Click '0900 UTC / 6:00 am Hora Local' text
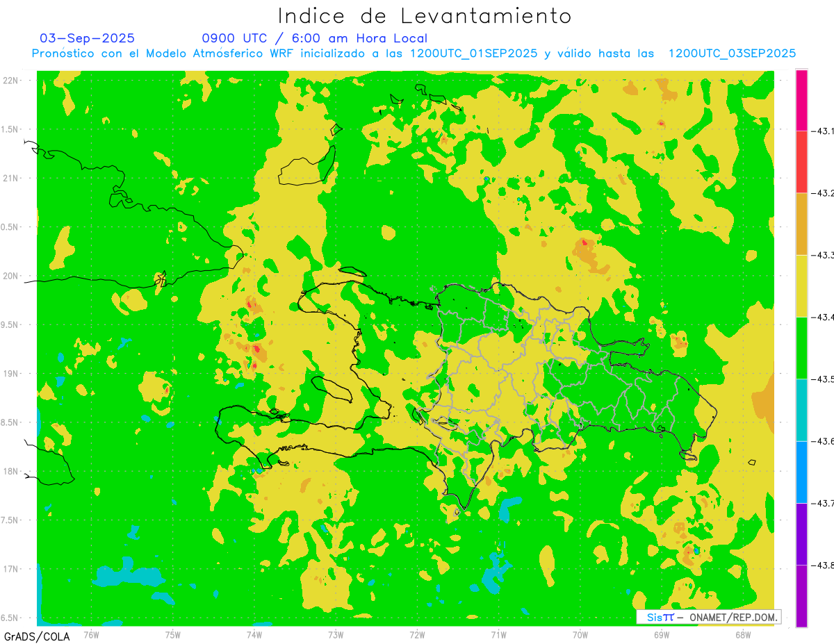 pyautogui.click(x=315, y=38)
